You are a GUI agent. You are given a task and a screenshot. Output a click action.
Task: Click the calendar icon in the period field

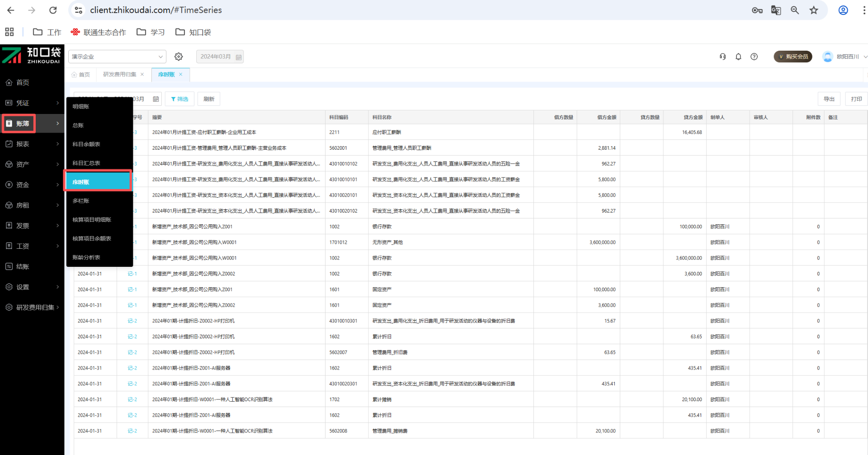[x=239, y=57]
